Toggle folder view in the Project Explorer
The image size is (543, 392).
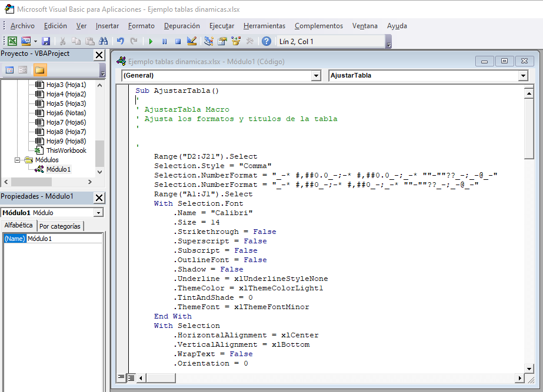(39, 69)
